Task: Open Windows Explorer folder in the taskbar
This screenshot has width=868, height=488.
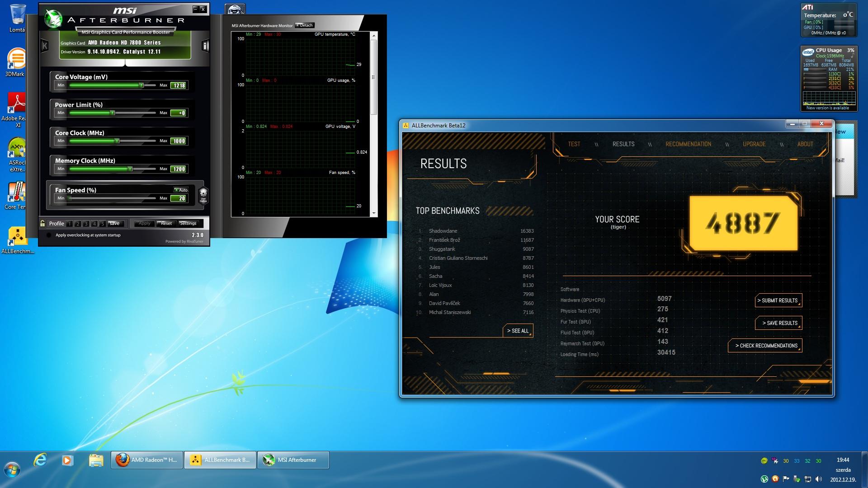Action: tap(96, 460)
